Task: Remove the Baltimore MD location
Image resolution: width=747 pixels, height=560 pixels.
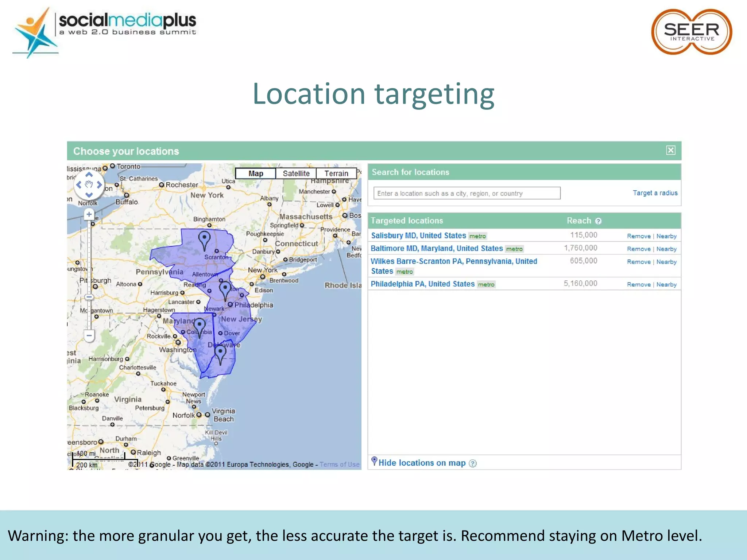Action: [x=639, y=249]
